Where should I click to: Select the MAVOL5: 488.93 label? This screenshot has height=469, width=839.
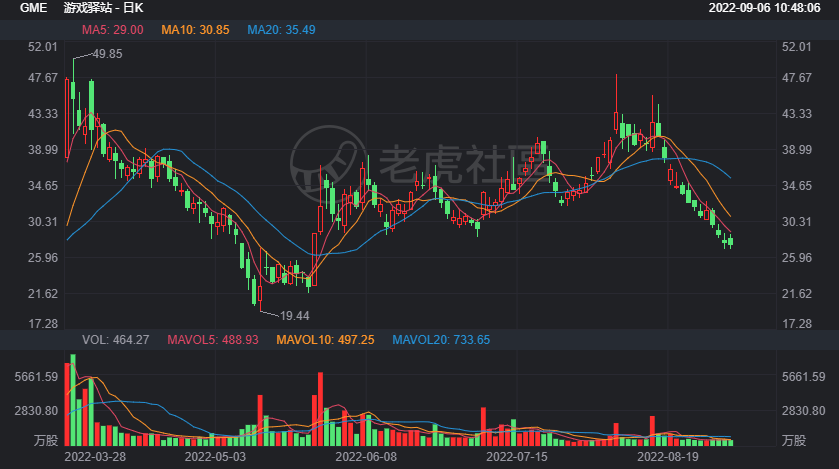click(x=213, y=340)
